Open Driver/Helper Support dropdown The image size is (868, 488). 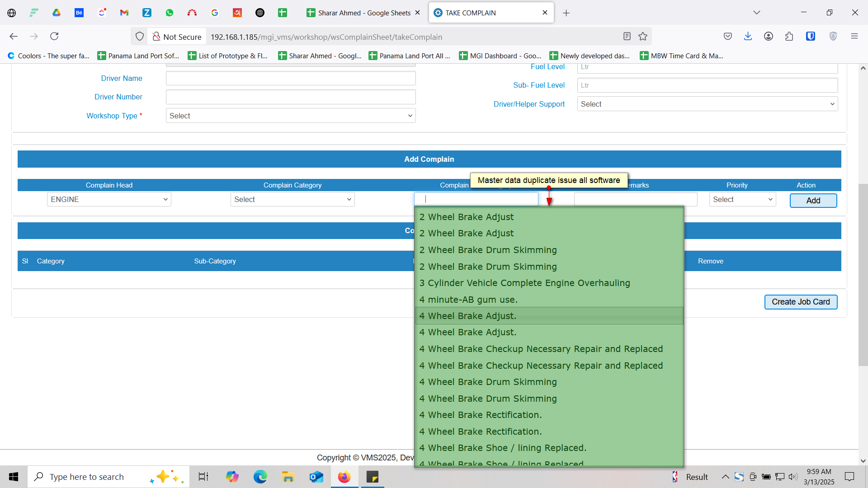[707, 104]
